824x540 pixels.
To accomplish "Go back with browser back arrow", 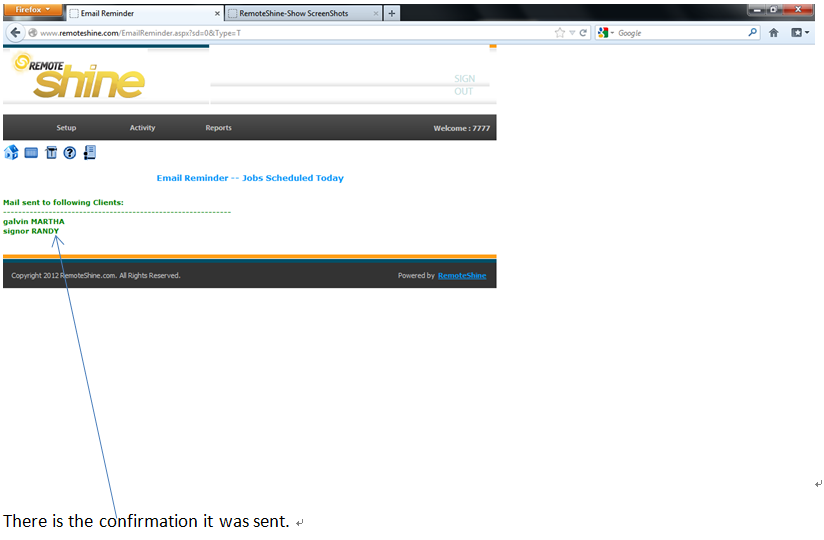I will point(16,33).
